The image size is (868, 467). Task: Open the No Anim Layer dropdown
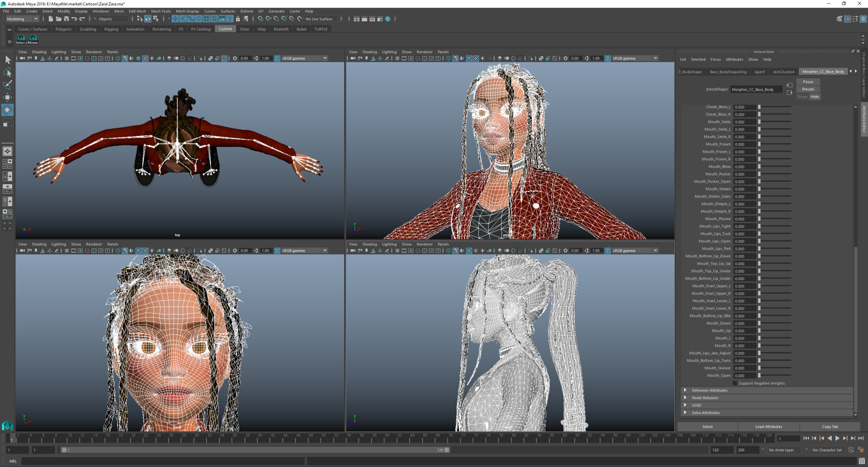pos(785,450)
